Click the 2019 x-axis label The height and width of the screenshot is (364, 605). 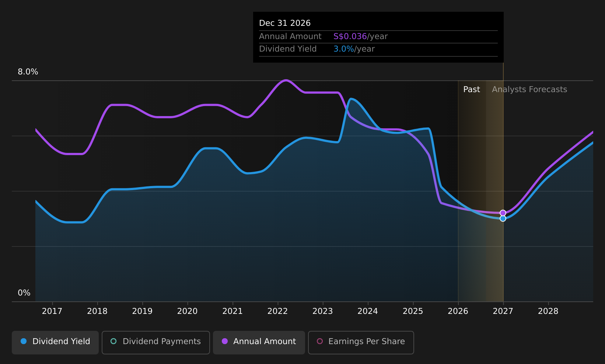[x=142, y=311]
